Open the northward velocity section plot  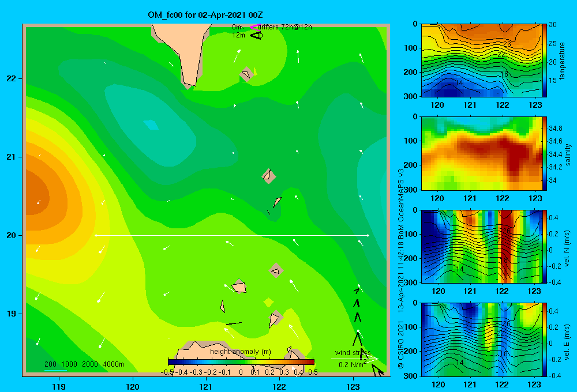pyautogui.click(x=481, y=246)
